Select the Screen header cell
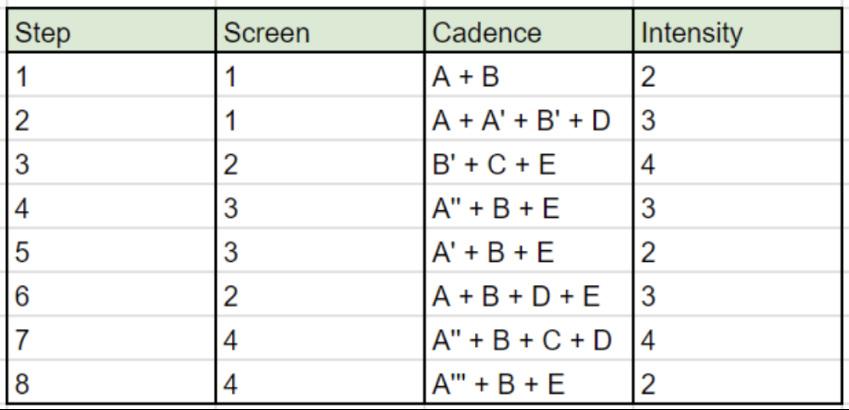This screenshot has width=849, height=410. coord(320,33)
